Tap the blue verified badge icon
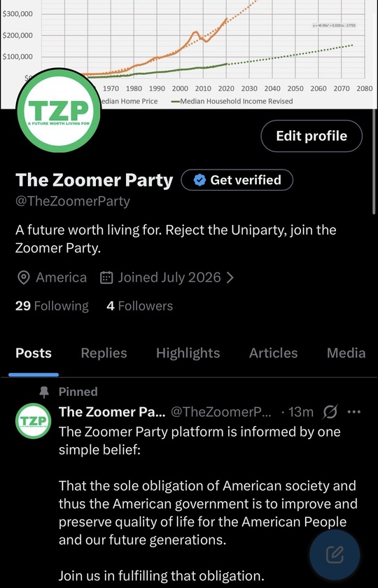This screenshot has width=378, height=588. 199,180
